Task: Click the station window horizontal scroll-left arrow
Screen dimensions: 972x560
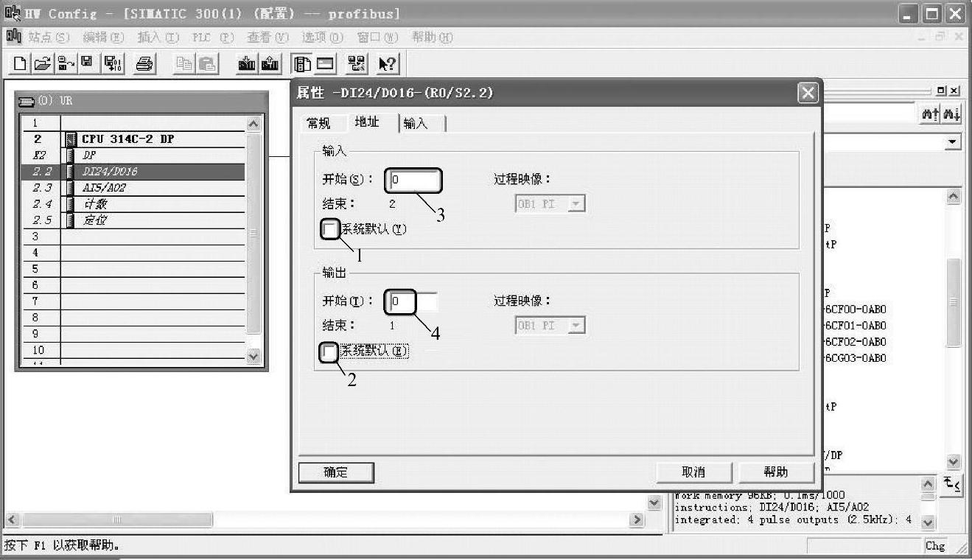Action: point(10,519)
